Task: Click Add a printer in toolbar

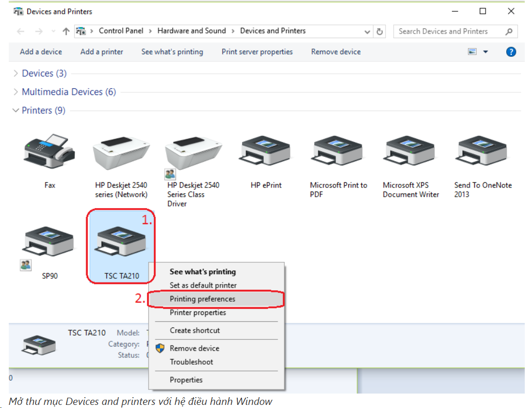Action: (x=102, y=52)
